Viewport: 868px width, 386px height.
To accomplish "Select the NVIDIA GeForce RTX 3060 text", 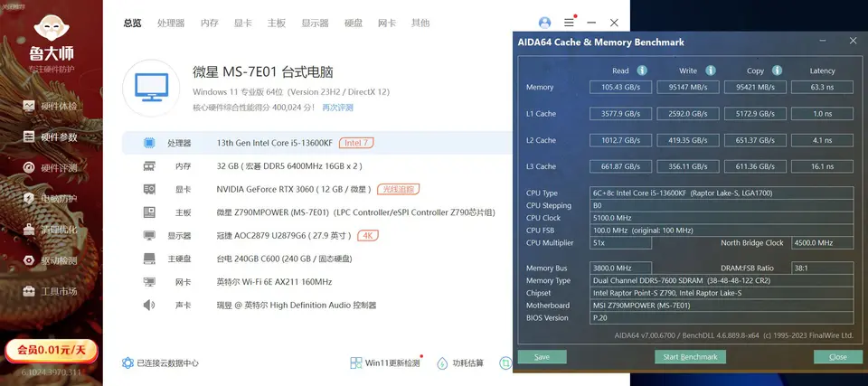I will click(294, 190).
